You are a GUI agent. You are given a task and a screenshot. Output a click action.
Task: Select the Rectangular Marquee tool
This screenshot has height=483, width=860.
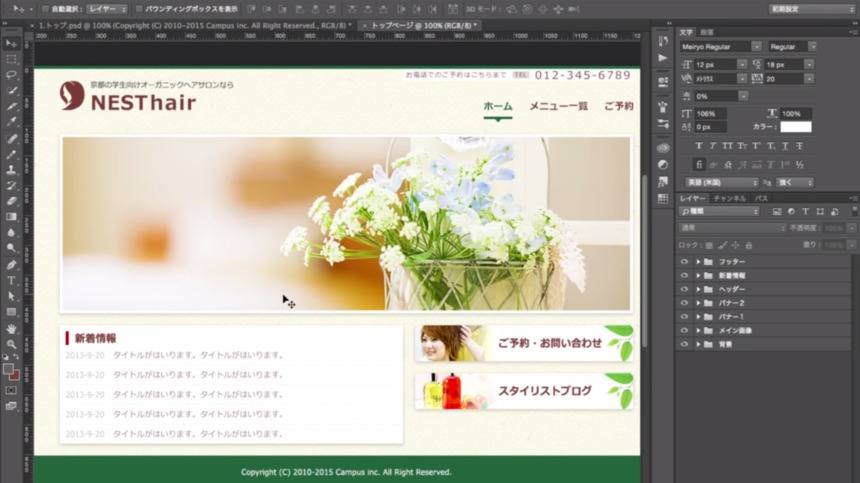tap(11, 59)
